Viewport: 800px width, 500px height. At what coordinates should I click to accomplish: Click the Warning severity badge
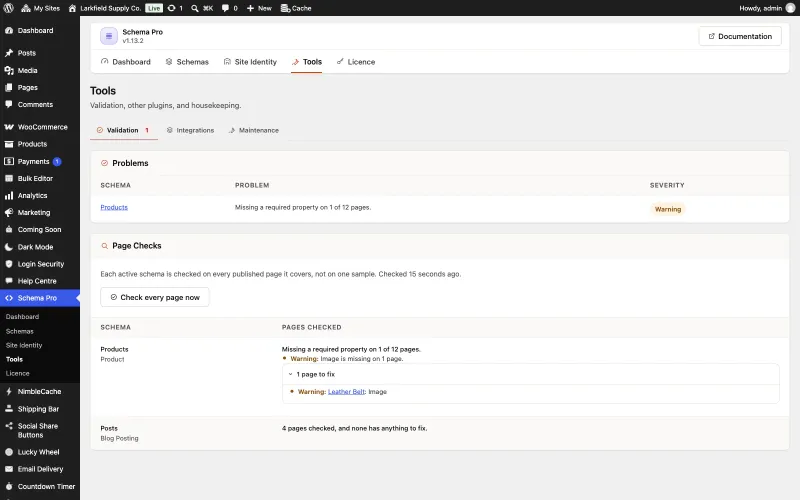pos(668,210)
